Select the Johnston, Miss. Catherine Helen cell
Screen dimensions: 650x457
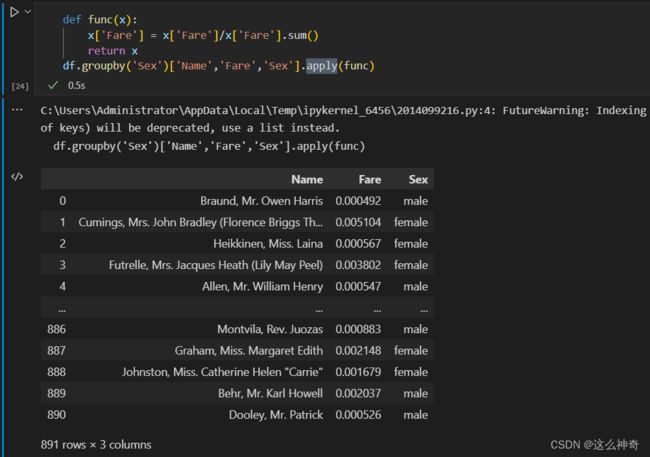tap(222, 372)
